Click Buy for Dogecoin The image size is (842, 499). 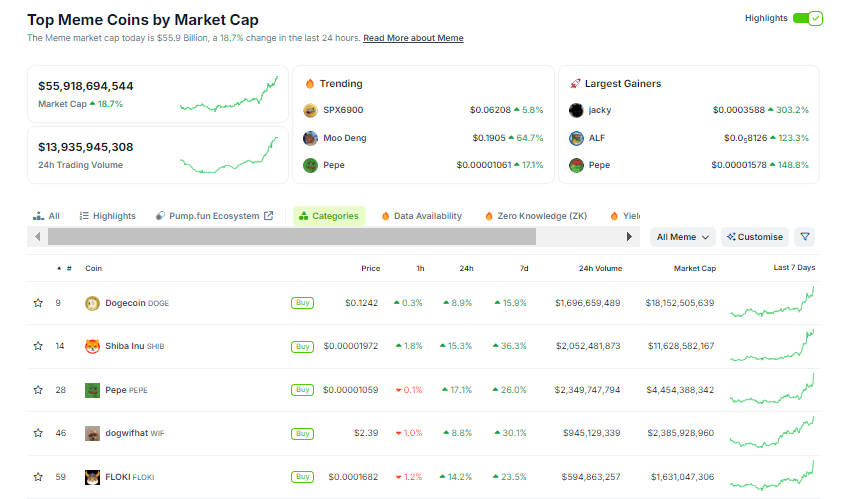tap(302, 303)
